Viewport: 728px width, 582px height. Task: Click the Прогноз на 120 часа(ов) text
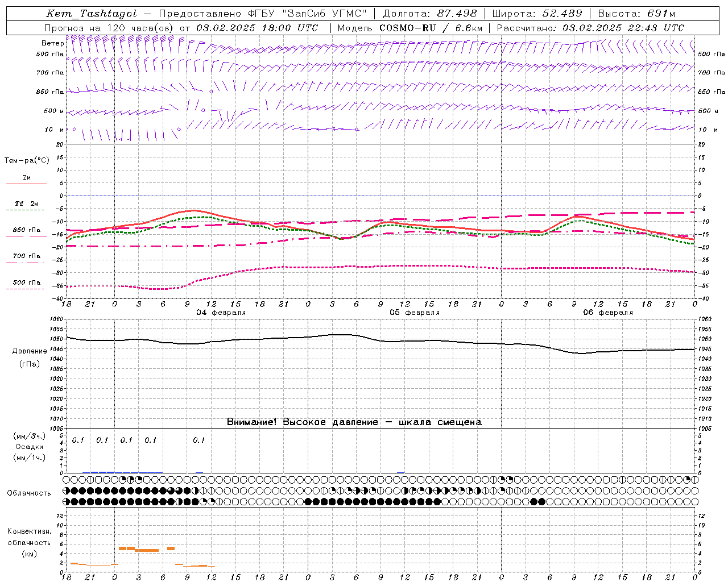pos(108,28)
